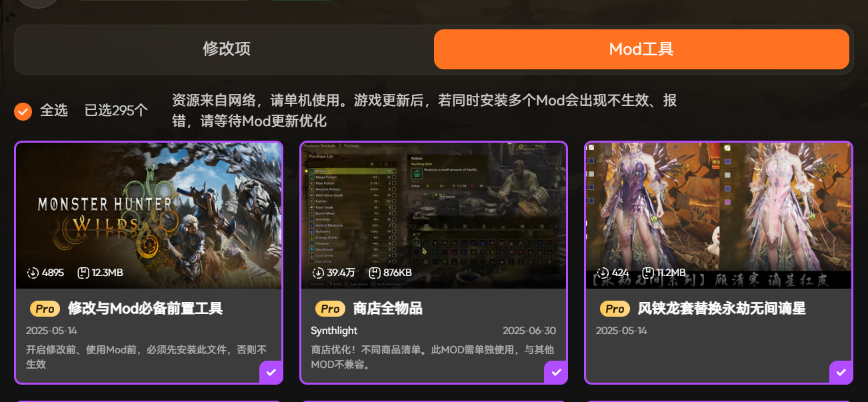
Task: Click the file size icon beside 876KB
Action: (x=375, y=273)
